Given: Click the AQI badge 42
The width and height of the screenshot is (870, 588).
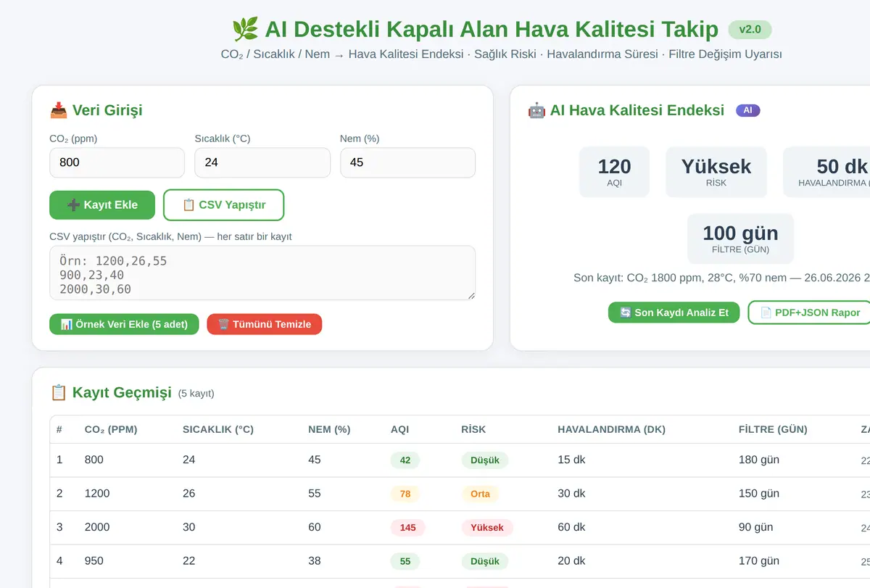Looking at the screenshot, I should coord(405,460).
